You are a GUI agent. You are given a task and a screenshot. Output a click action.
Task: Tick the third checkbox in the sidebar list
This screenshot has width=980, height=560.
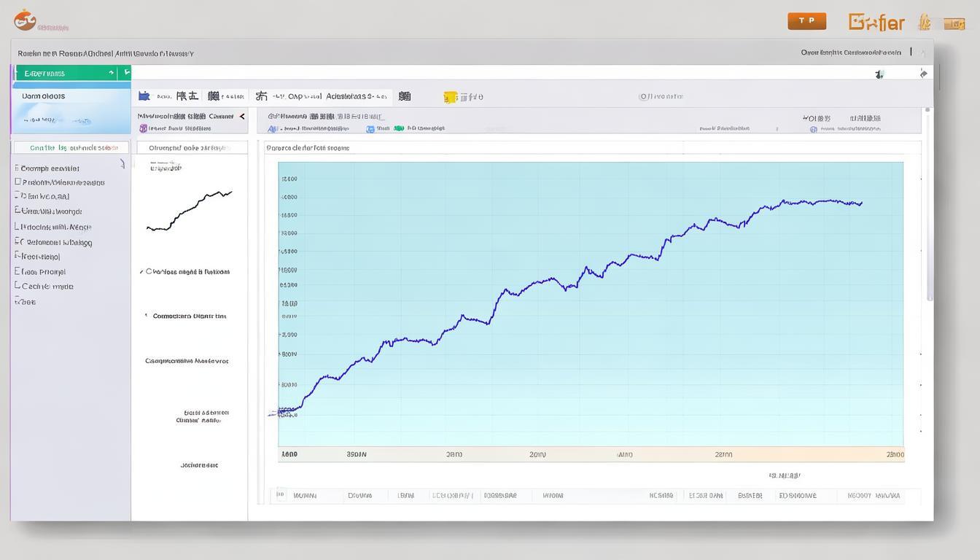(x=17, y=196)
